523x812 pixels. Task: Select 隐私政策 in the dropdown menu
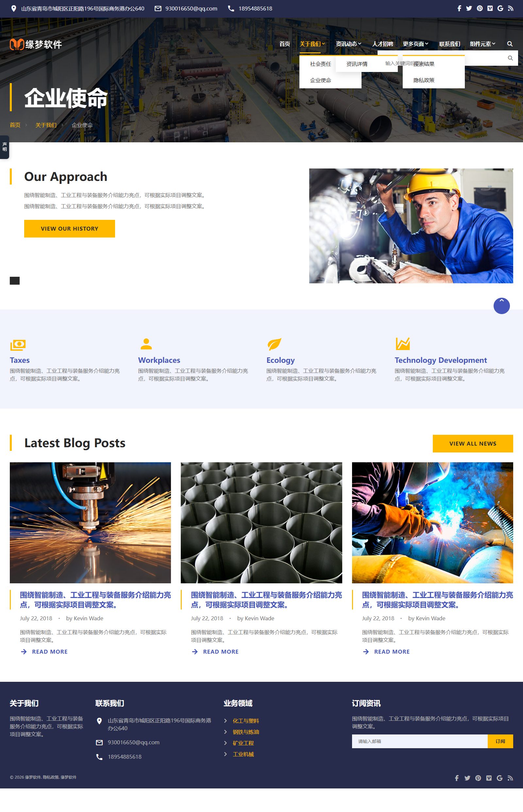424,80
